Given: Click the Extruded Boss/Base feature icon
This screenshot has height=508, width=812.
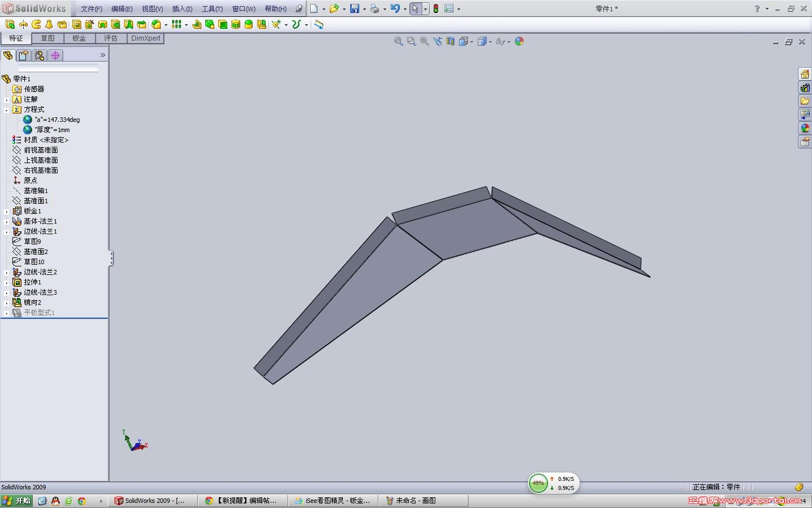Looking at the screenshot, I should pos(10,24).
